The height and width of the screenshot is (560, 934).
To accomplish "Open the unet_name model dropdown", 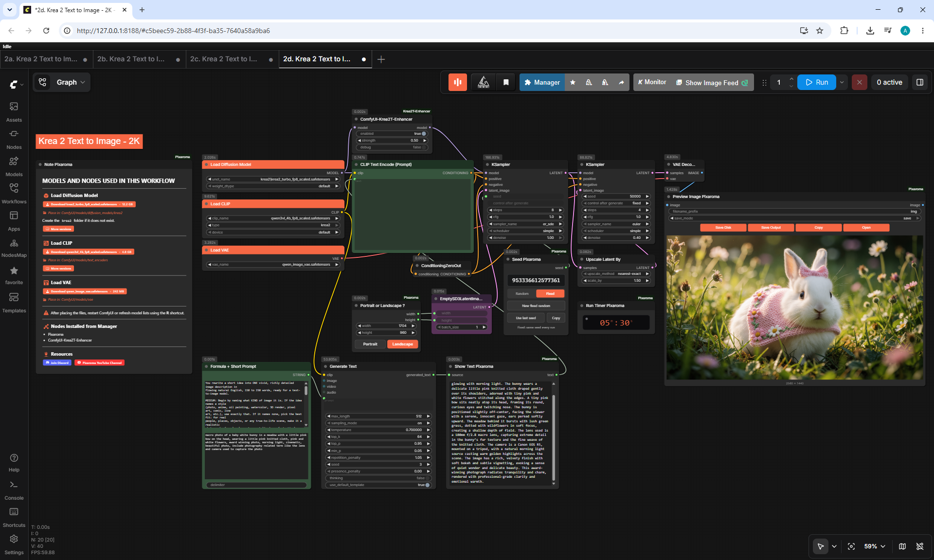I will (273, 180).
